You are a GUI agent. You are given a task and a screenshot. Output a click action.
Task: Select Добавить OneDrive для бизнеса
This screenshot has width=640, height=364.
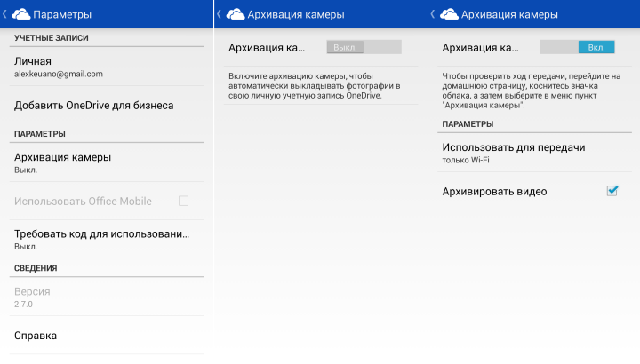[x=94, y=106]
